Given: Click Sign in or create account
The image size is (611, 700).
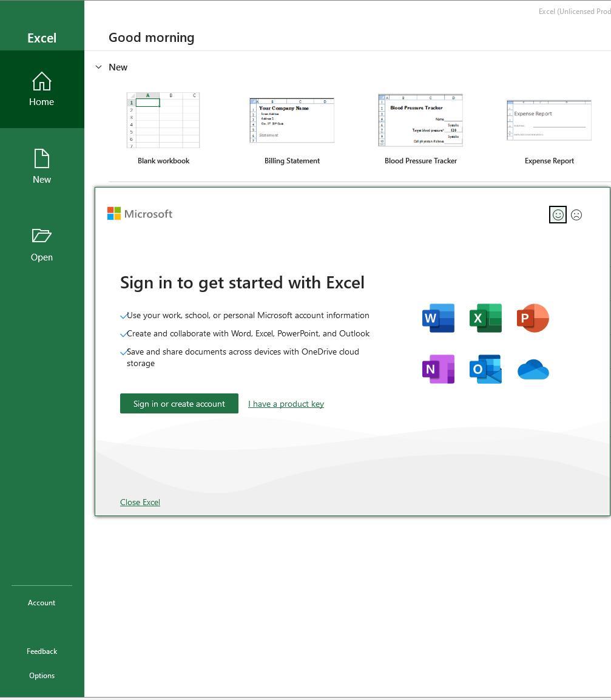Looking at the screenshot, I should coord(179,404).
